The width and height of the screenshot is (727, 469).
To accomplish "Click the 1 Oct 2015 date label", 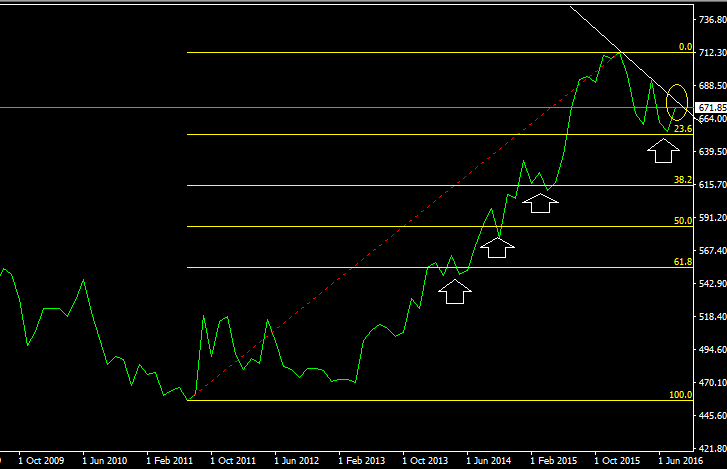I will 617,461.
